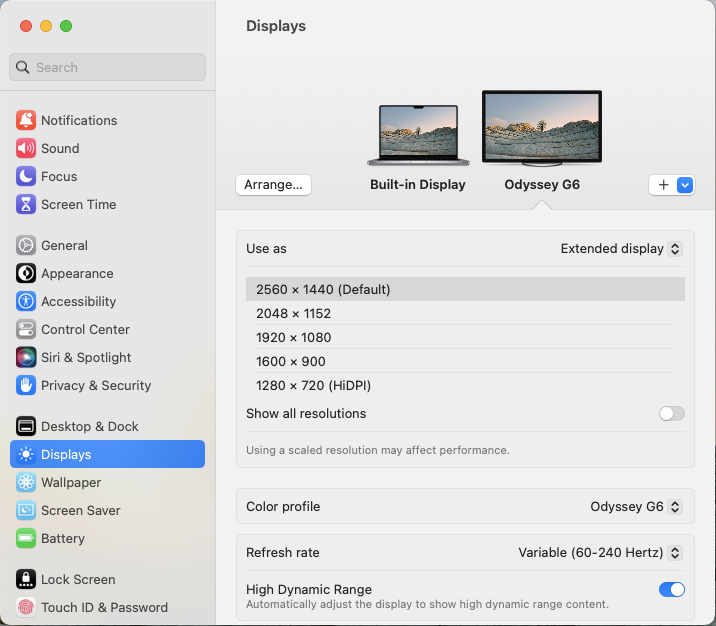Open the add display plus dropdown
This screenshot has height=626, width=716.
671,185
